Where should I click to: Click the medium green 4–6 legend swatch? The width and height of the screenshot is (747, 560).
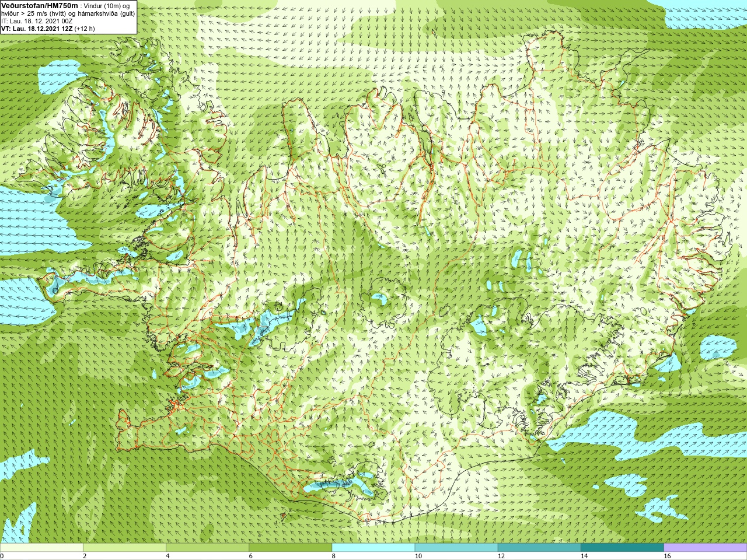(x=207, y=548)
